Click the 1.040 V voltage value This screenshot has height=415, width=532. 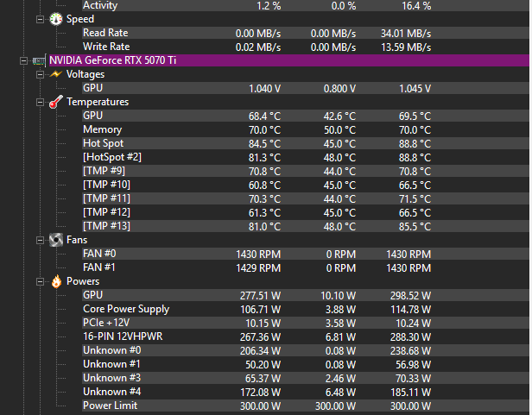coord(264,89)
